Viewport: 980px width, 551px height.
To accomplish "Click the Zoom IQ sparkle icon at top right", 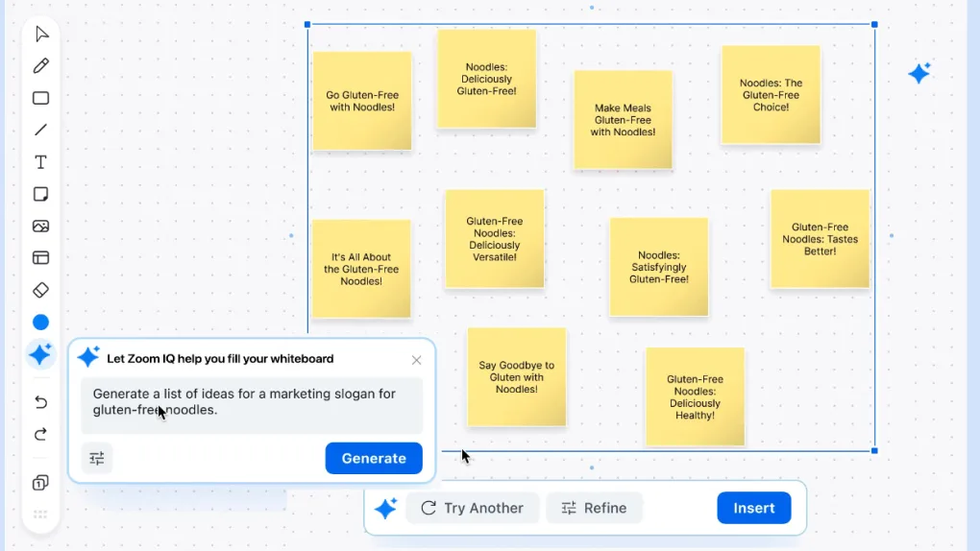I will click(919, 73).
